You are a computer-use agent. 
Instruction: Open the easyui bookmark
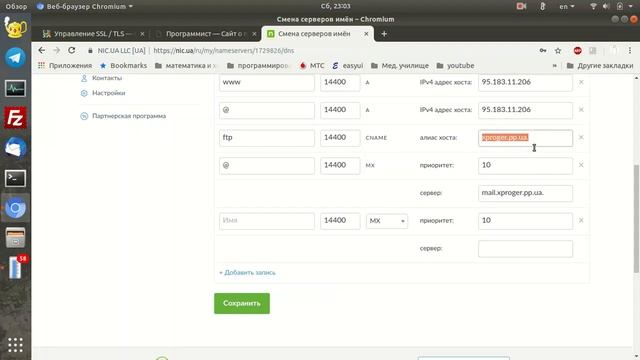[x=348, y=65]
